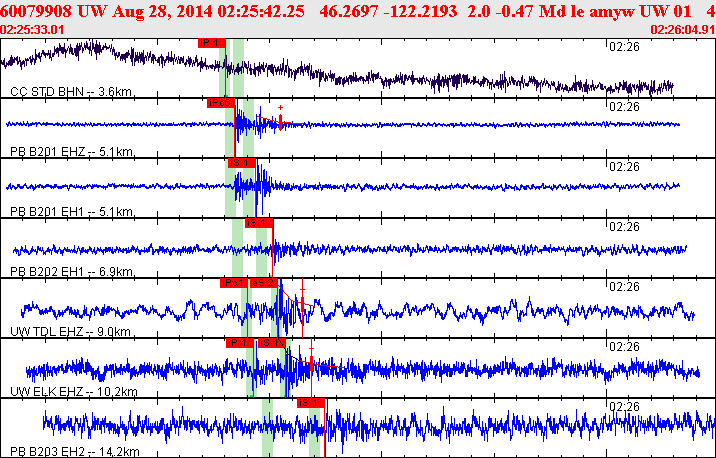Select the iS 1 pick flag on PB B201 EH1
This screenshot has height=458, width=716.
242,163
